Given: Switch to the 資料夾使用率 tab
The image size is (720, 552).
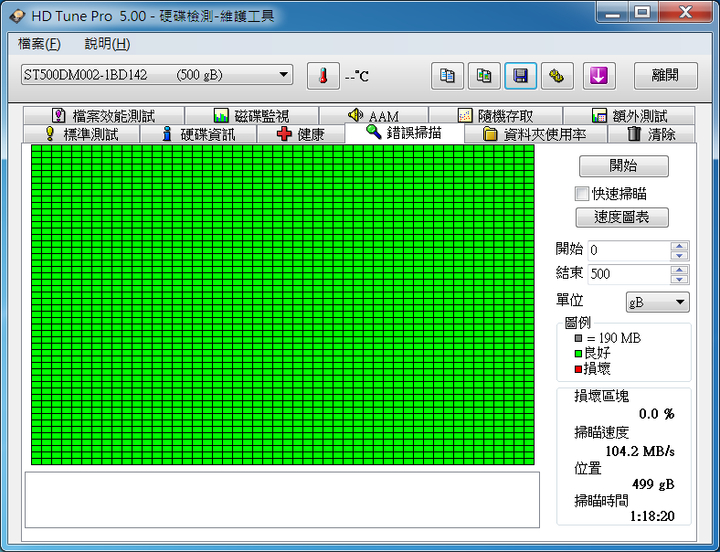Looking at the screenshot, I should click(x=535, y=134).
